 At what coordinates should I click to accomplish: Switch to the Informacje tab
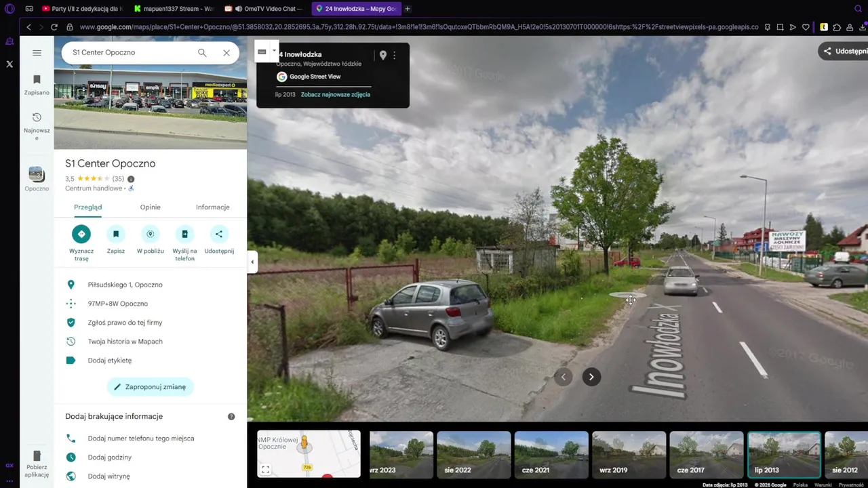[213, 207]
